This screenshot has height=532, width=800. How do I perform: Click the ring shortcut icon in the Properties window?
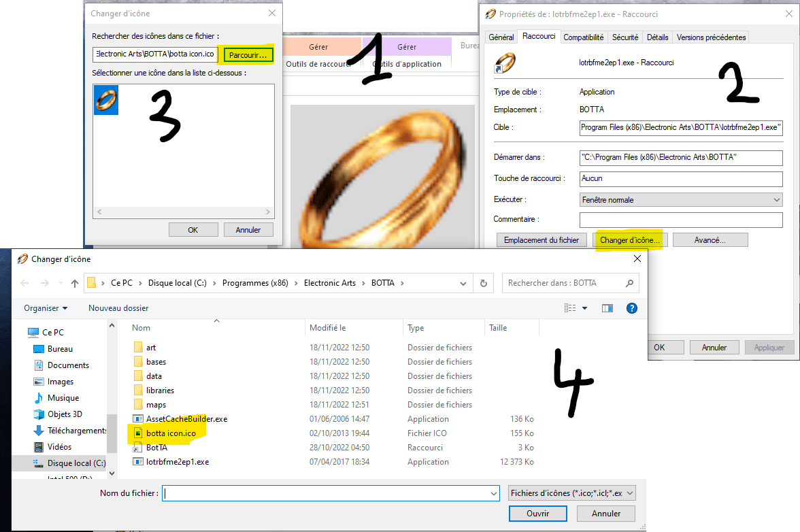505,63
